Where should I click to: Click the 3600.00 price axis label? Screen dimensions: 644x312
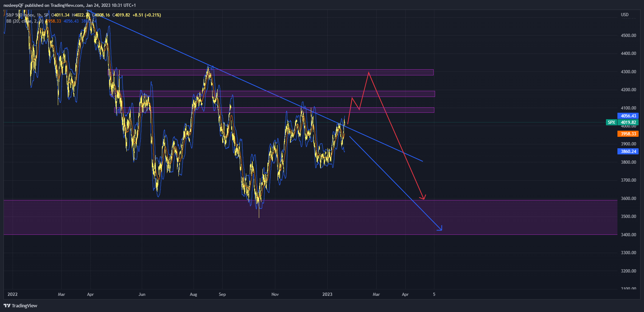629,199
